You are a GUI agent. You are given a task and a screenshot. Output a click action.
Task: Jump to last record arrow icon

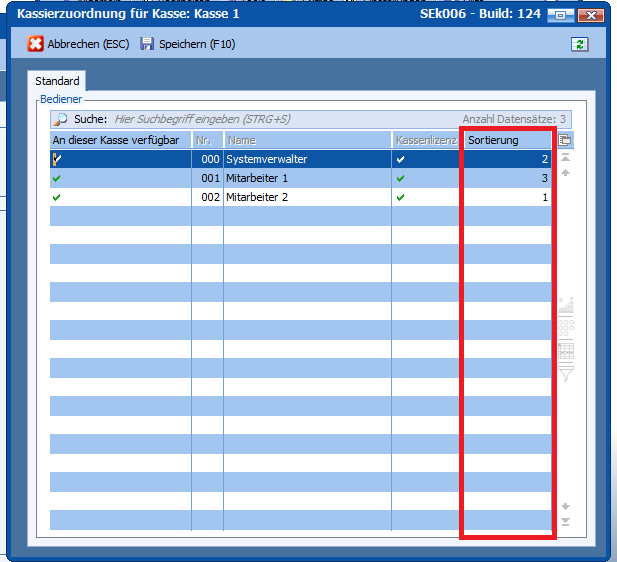coord(566,521)
